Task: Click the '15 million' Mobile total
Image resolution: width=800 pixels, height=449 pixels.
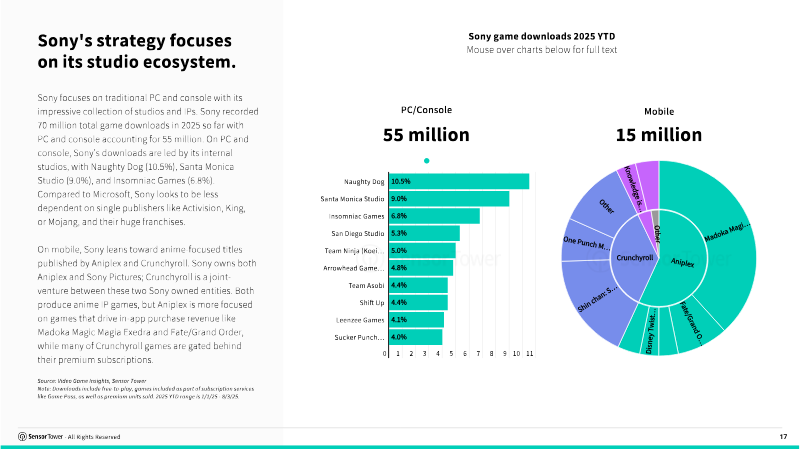Action: [x=659, y=135]
